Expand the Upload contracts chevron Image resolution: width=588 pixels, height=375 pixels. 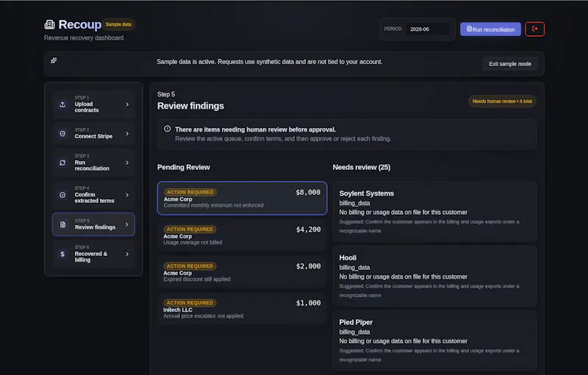(127, 104)
